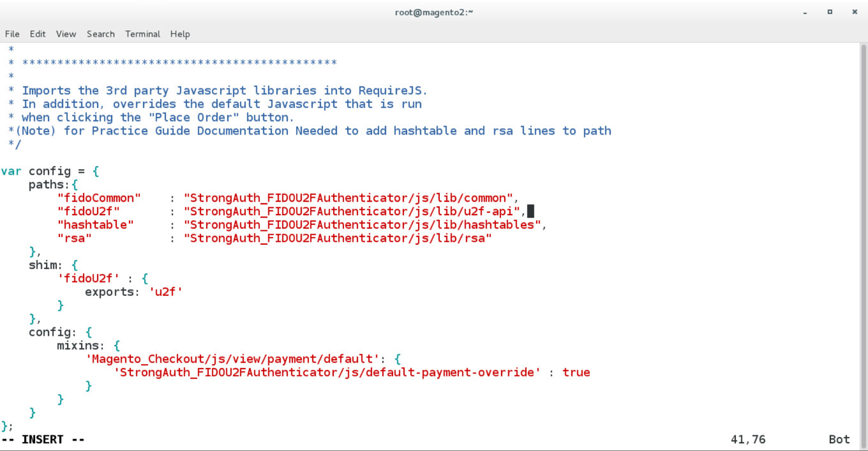Click path value ending in /js/lib/rsa

point(337,238)
